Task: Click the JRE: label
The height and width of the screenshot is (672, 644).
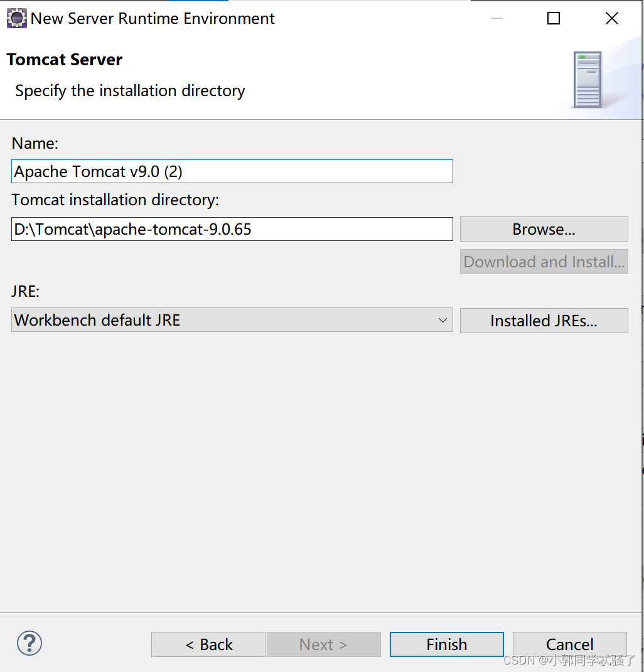Action: [26, 291]
